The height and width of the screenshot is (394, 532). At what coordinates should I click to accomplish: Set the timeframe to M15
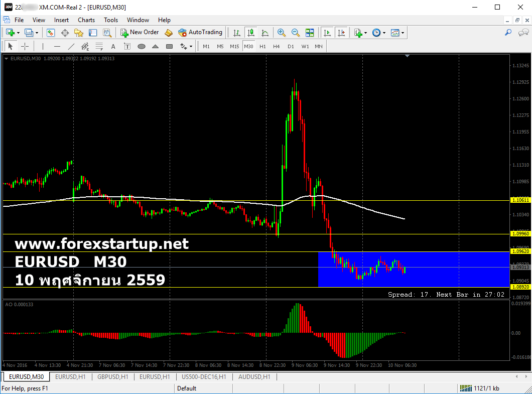pyautogui.click(x=234, y=46)
